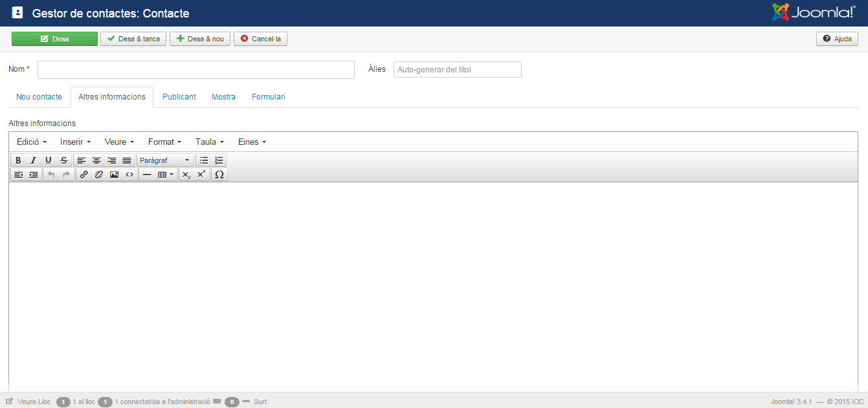Open the Inserir editor menu
This screenshot has width=868, height=408.
(75, 142)
